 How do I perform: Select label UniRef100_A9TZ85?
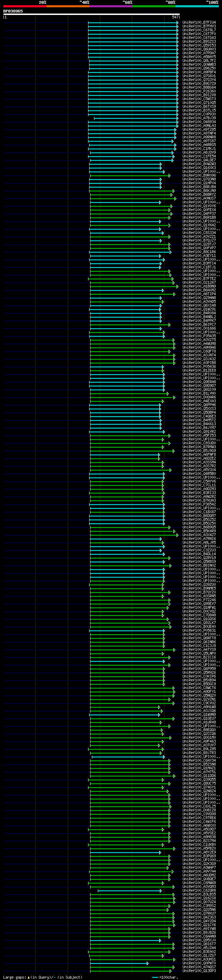point(199,130)
